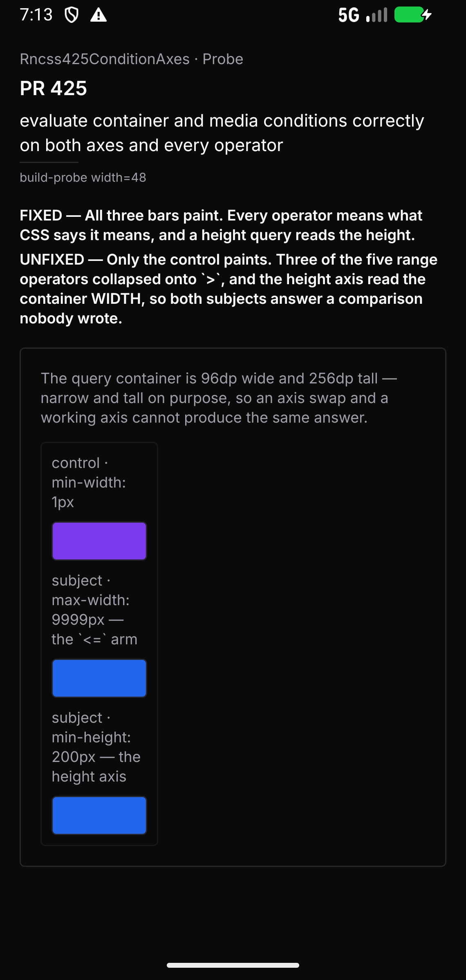Tap the UNFIXED description paragraph
The height and width of the screenshot is (980, 466).
[x=229, y=289]
